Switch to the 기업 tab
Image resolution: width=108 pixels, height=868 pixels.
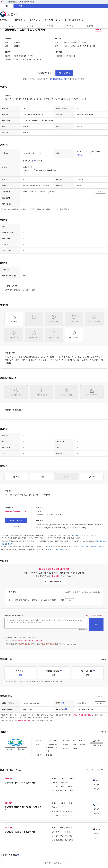point(20,6)
